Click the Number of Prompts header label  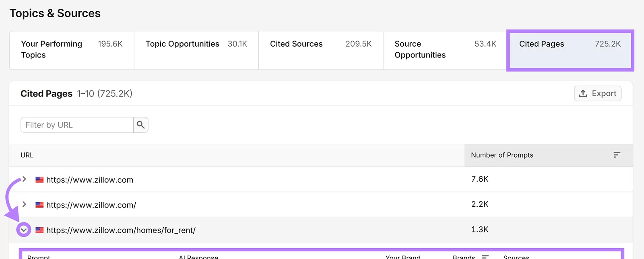pyautogui.click(x=502, y=155)
